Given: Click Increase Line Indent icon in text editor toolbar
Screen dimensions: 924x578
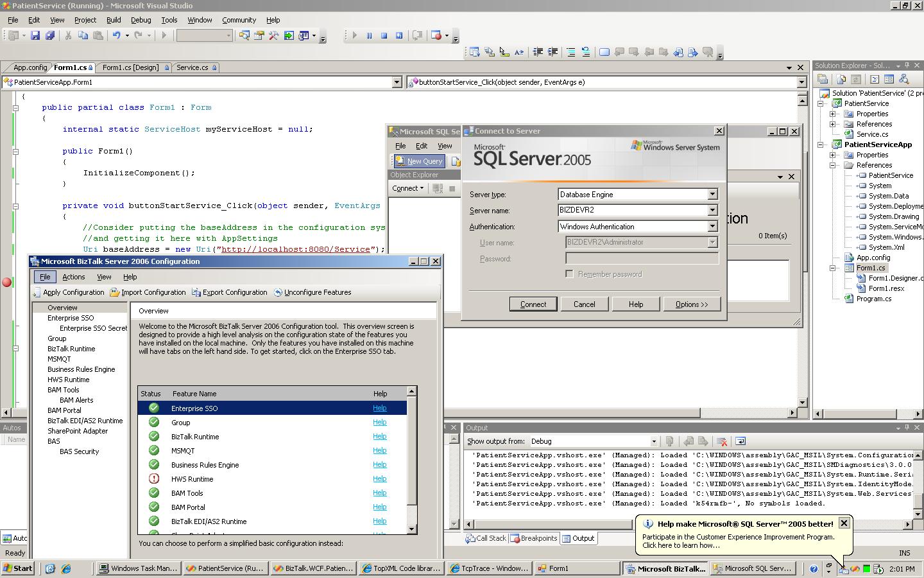Looking at the screenshot, I should 552,52.
